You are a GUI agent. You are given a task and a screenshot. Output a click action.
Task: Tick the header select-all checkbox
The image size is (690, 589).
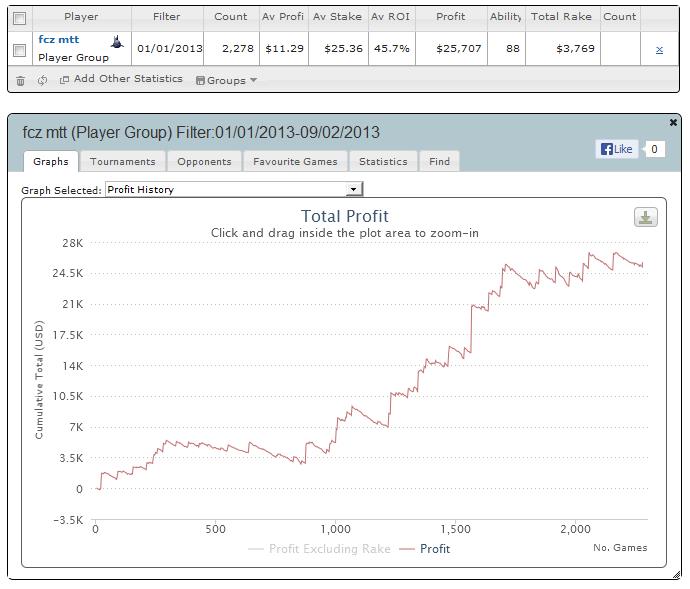coord(20,18)
